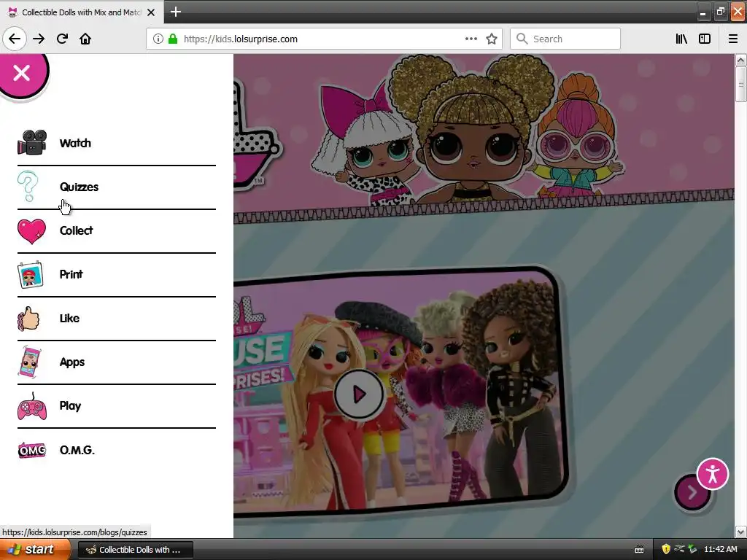Focus the browser Search field

(565, 39)
